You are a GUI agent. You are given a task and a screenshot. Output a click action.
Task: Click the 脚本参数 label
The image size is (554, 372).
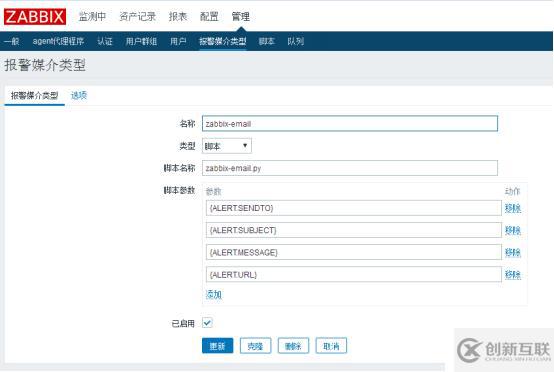click(179, 190)
